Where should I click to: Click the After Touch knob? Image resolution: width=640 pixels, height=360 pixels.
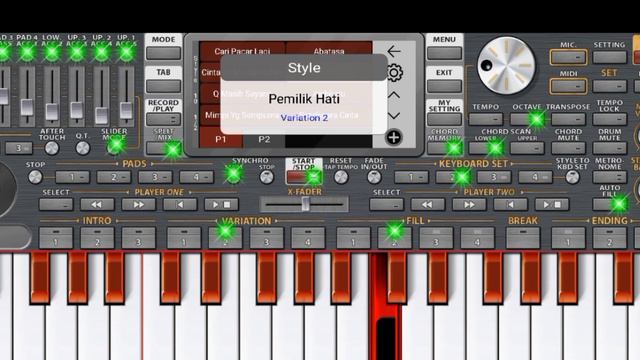[52, 149]
